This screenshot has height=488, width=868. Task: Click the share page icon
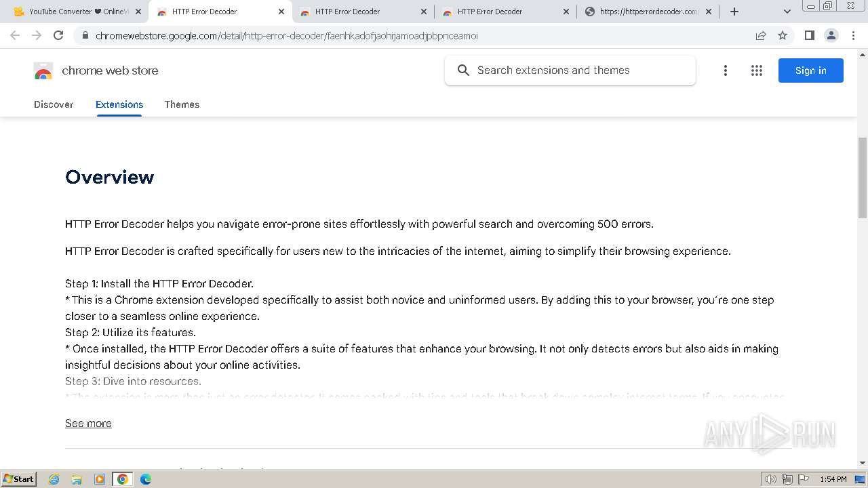761,36
